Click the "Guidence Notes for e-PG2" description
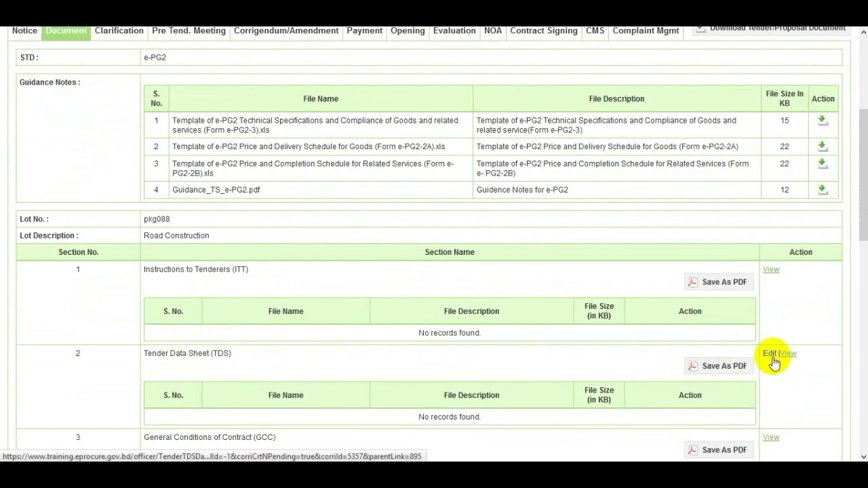 [x=522, y=190]
